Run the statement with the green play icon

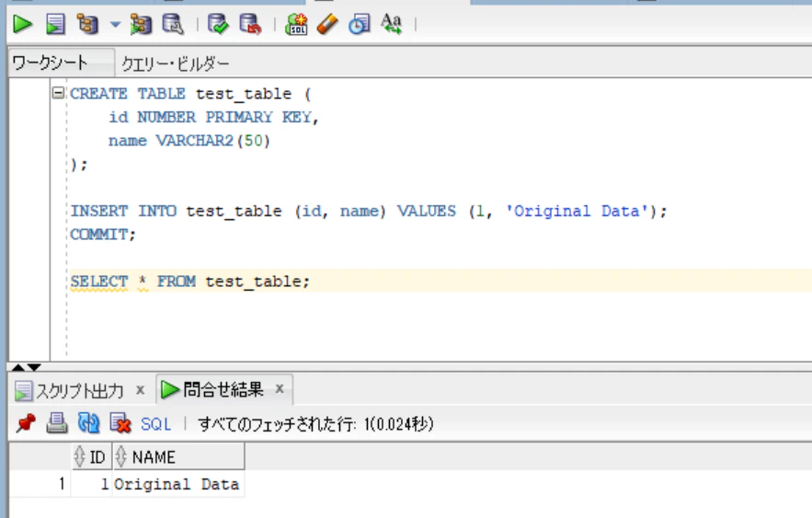click(x=22, y=24)
